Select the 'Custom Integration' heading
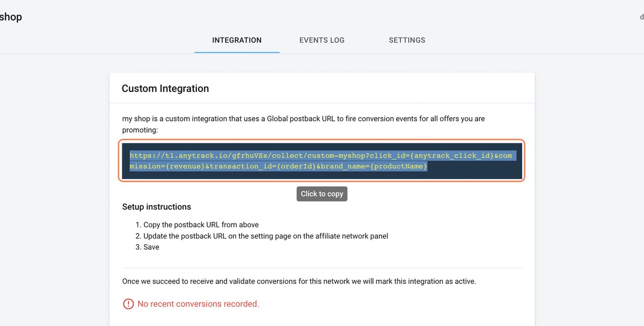The image size is (644, 326). (x=165, y=89)
